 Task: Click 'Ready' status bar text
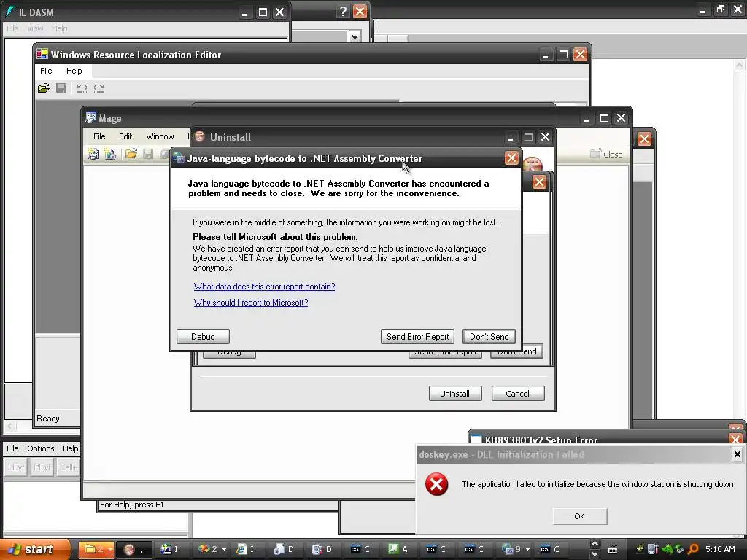tap(48, 419)
